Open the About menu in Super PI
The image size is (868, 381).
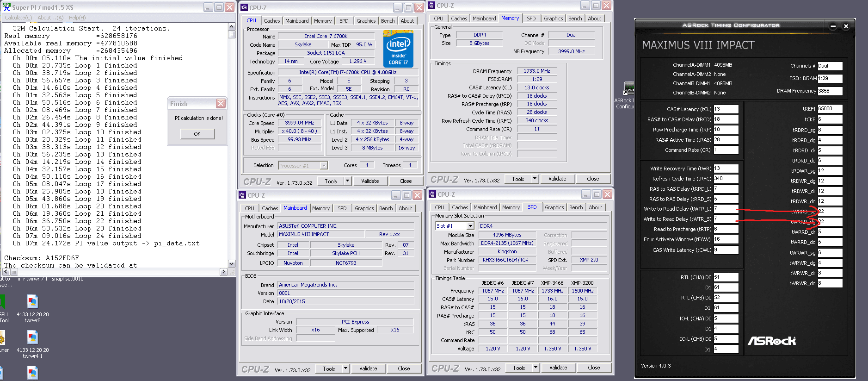tap(50, 18)
